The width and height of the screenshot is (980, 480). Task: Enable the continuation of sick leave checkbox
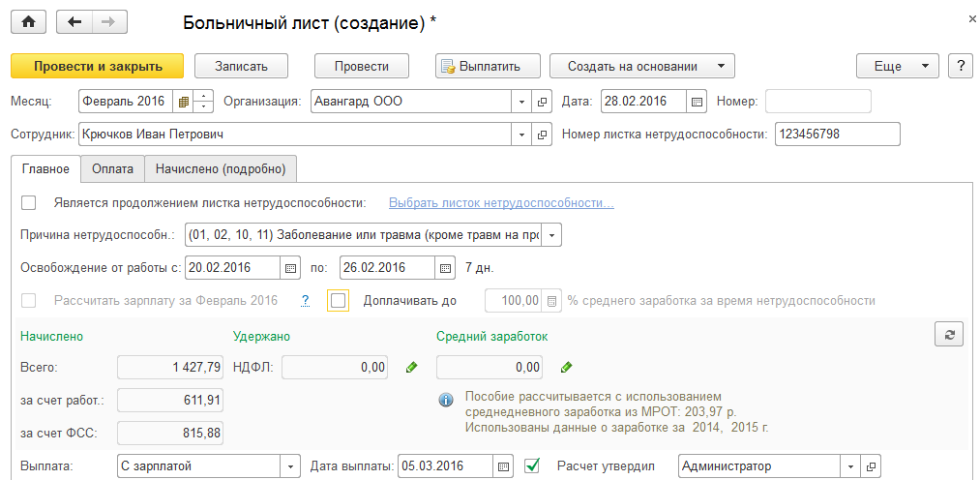click(28, 202)
